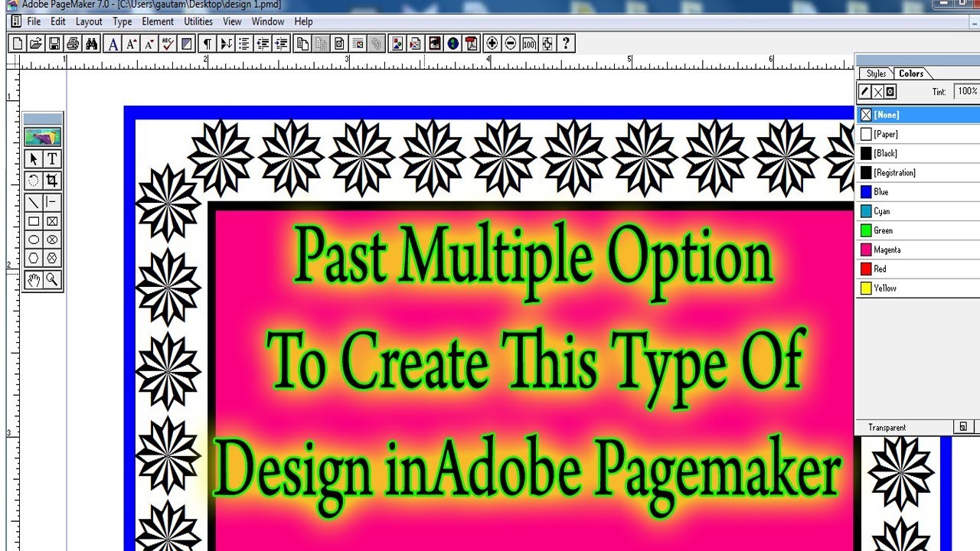Click the Actual Size 100 icon
980x551 pixels.
pyautogui.click(x=529, y=44)
